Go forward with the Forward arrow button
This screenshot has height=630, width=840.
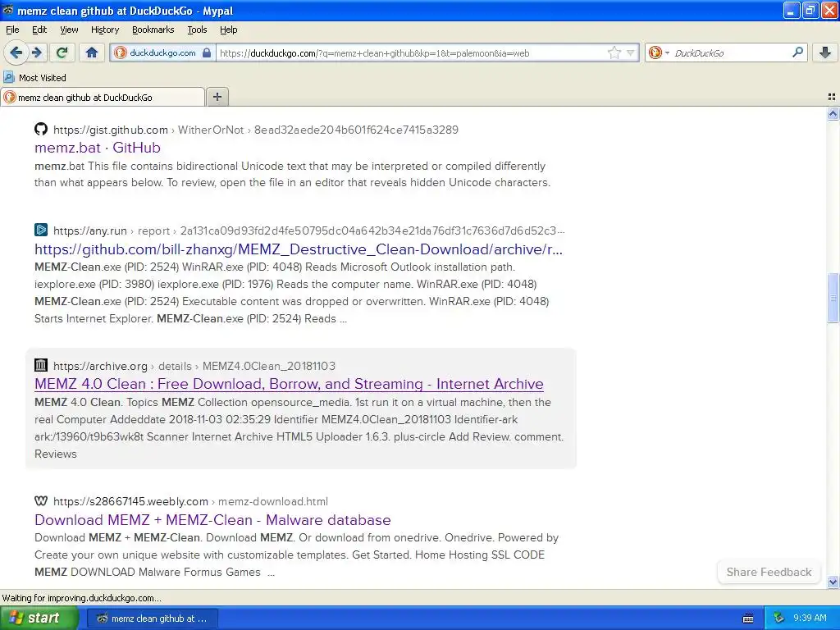point(36,52)
